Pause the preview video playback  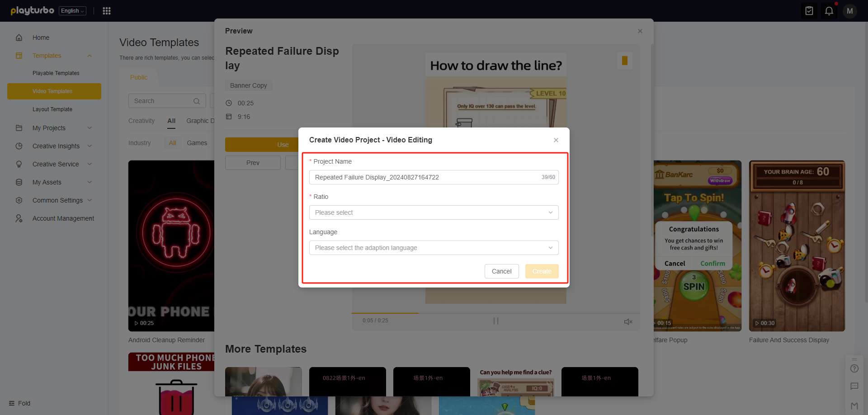pyautogui.click(x=496, y=321)
